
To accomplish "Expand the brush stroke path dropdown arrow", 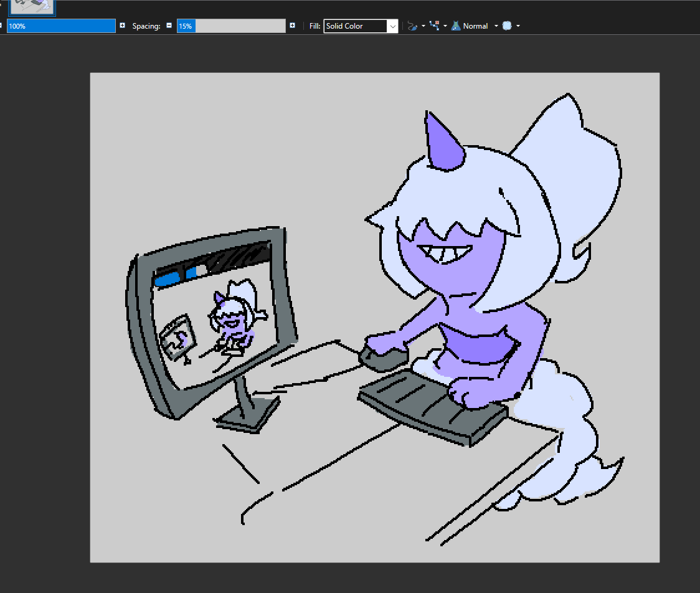I will pyautogui.click(x=423, y=26).
